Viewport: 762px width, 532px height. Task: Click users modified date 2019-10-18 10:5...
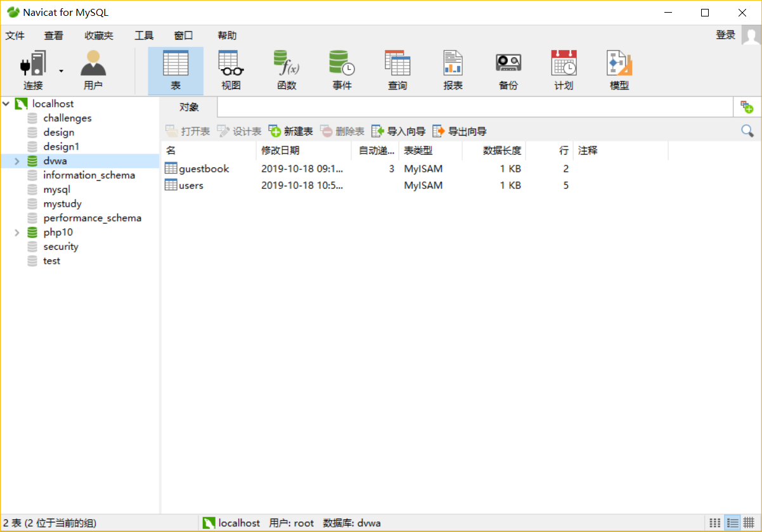[x=302, y=185]
